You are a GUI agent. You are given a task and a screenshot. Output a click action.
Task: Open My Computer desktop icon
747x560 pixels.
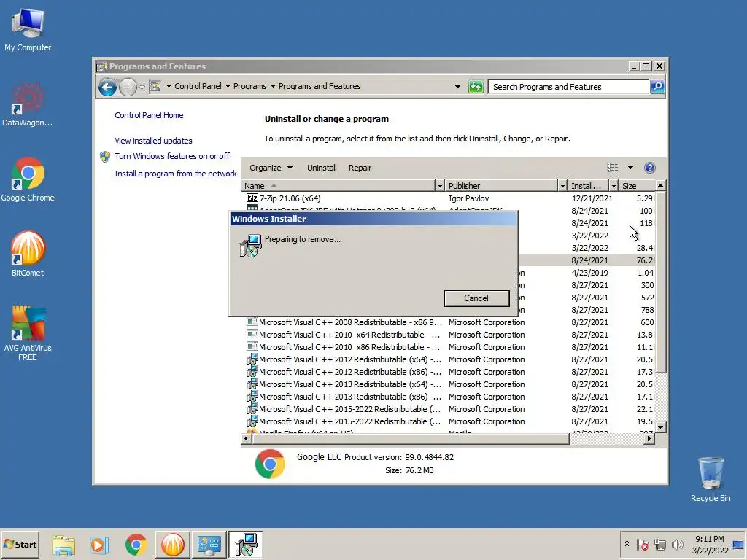coord(28,29)
